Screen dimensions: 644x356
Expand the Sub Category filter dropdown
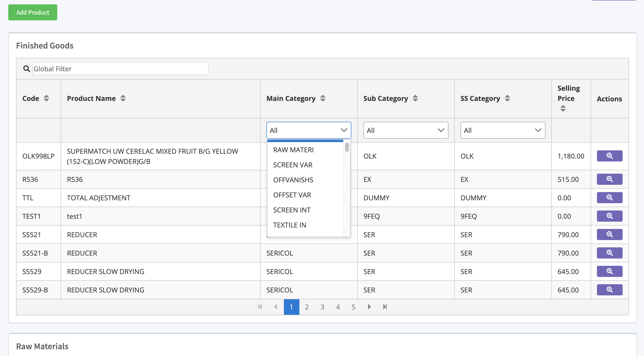click(x=405, y=130)
